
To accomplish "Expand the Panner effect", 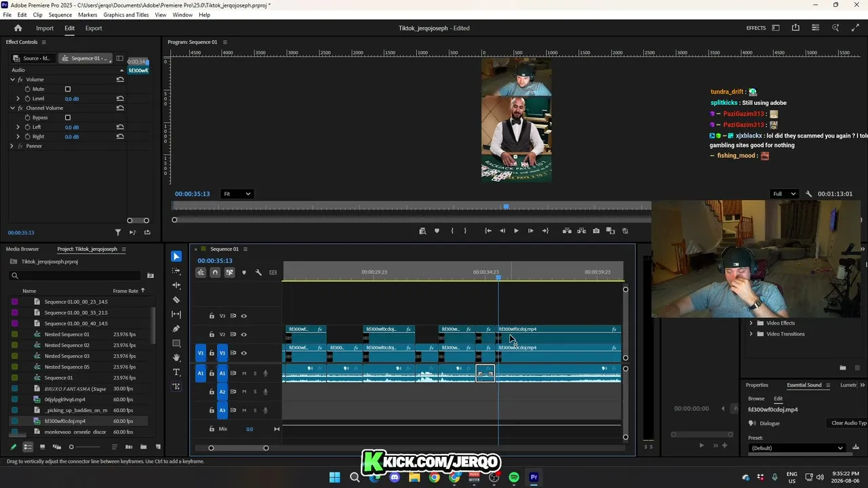I will [x=12, y=146].
